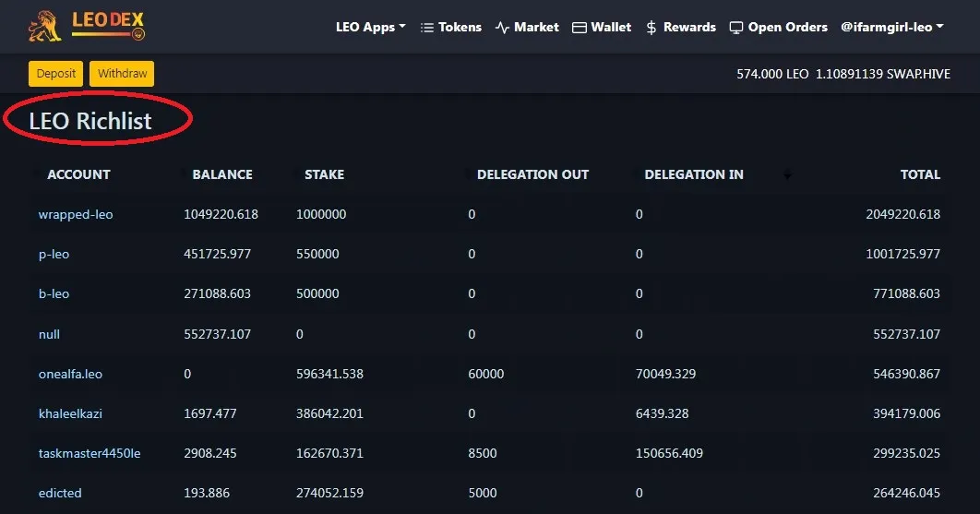Sort by the BALANCE column header
The height and width of the screenshot is (514, 980).
coord(222,174)
